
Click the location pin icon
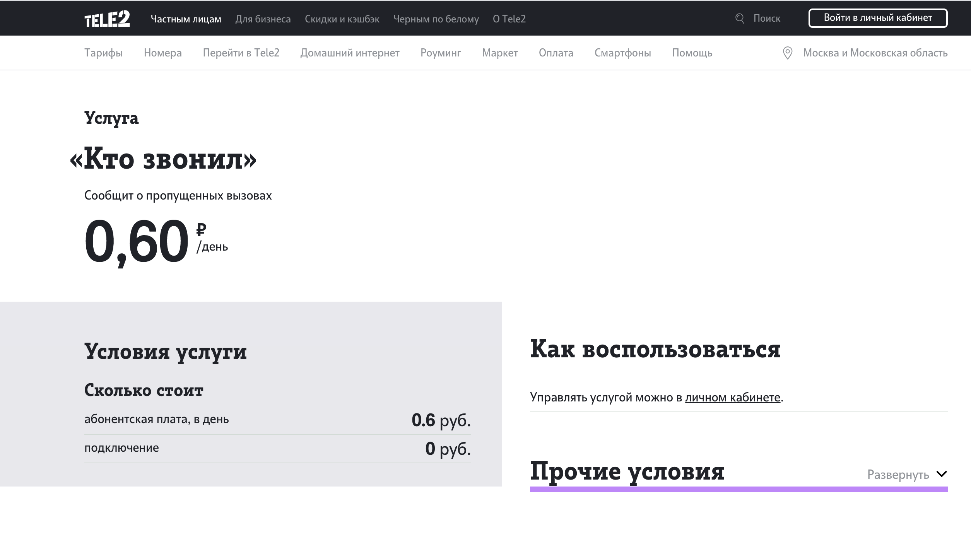tap(787, 53)
